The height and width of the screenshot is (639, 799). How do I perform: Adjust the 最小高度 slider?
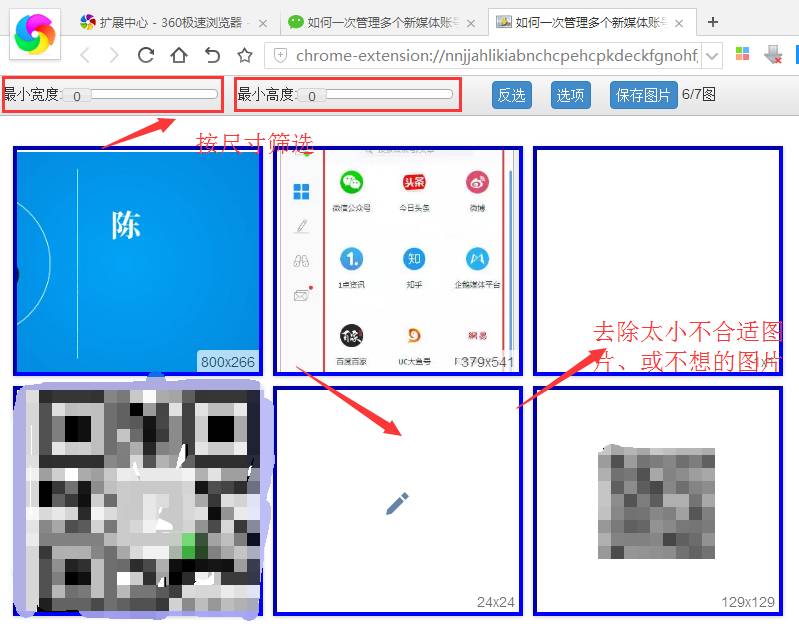[376, 95]
